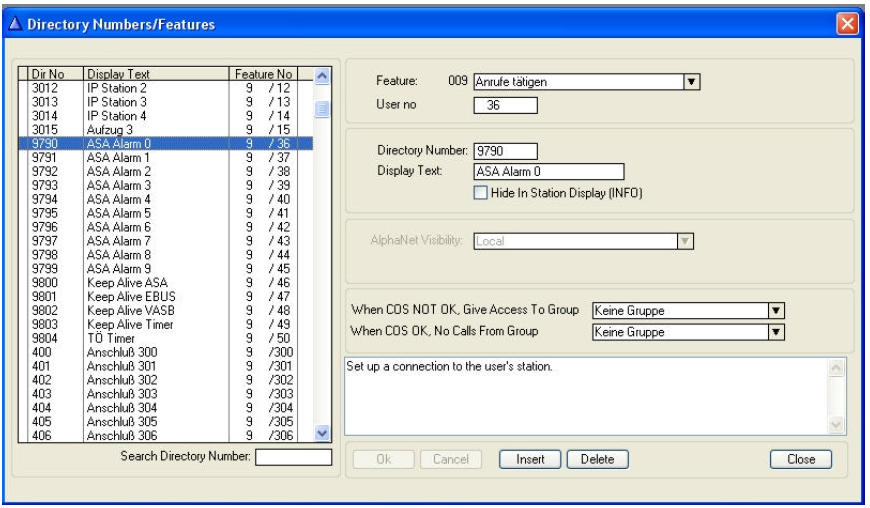The image size is (870, 508).
Task: Select row 403 Anschluß 303
Action: pos(166,394)
